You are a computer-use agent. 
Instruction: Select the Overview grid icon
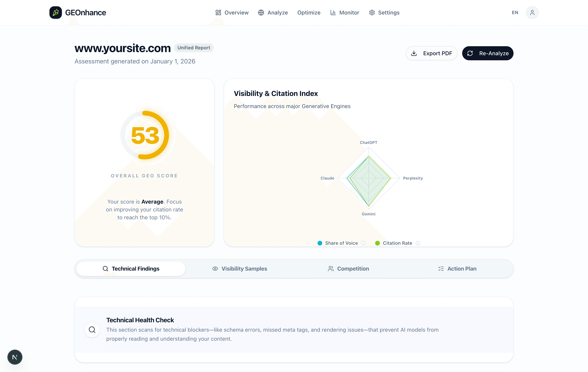(218, 13)
